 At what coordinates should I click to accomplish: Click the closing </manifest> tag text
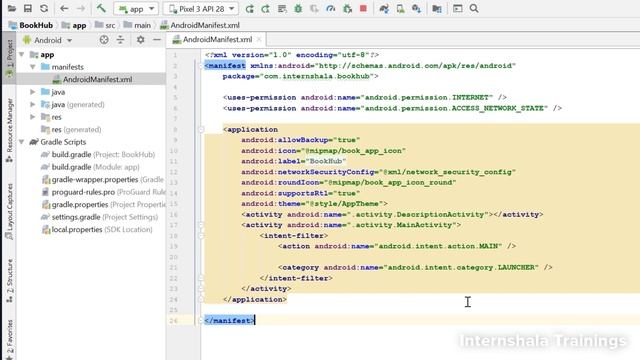click(229, 320)
